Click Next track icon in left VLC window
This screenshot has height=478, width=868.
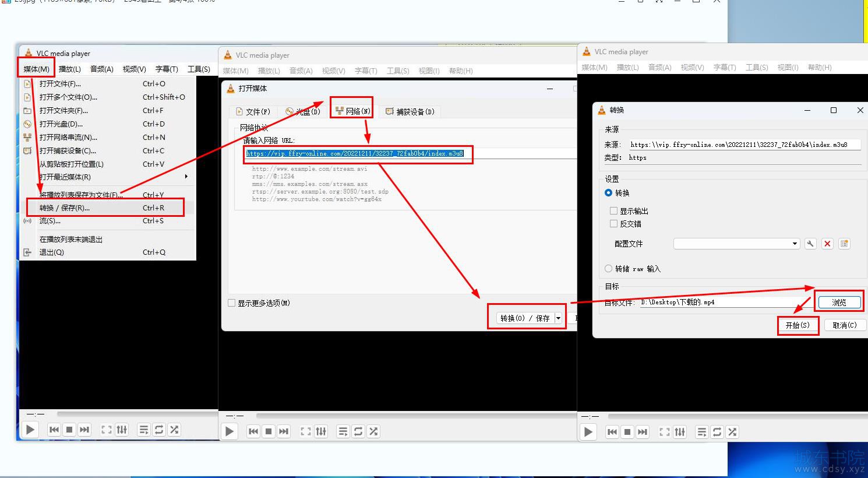pyautogui.click(x=84, y=430)
